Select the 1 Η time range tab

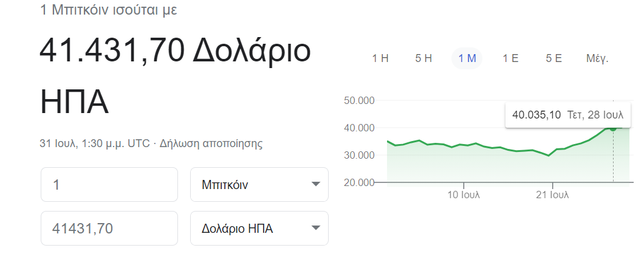click(380, 58)
